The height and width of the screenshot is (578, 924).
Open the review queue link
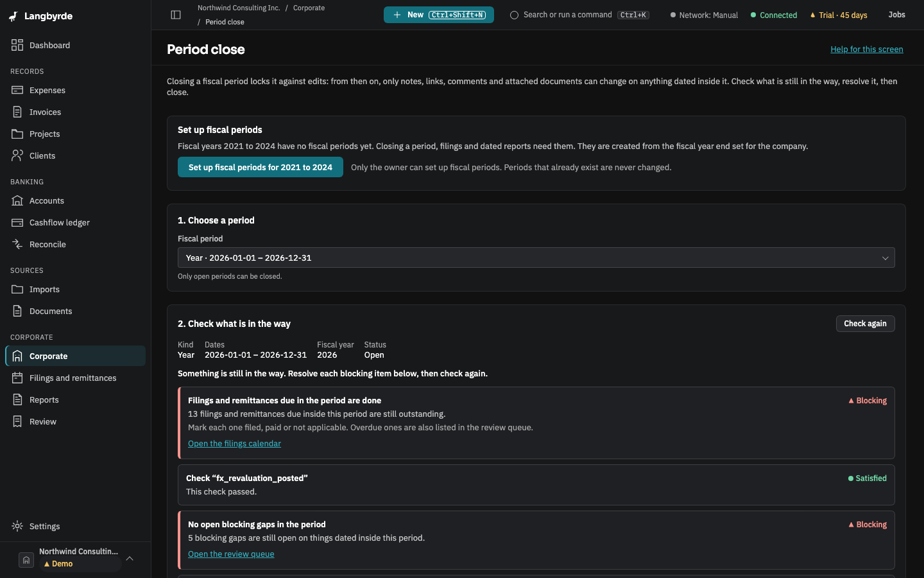[231, 554]
